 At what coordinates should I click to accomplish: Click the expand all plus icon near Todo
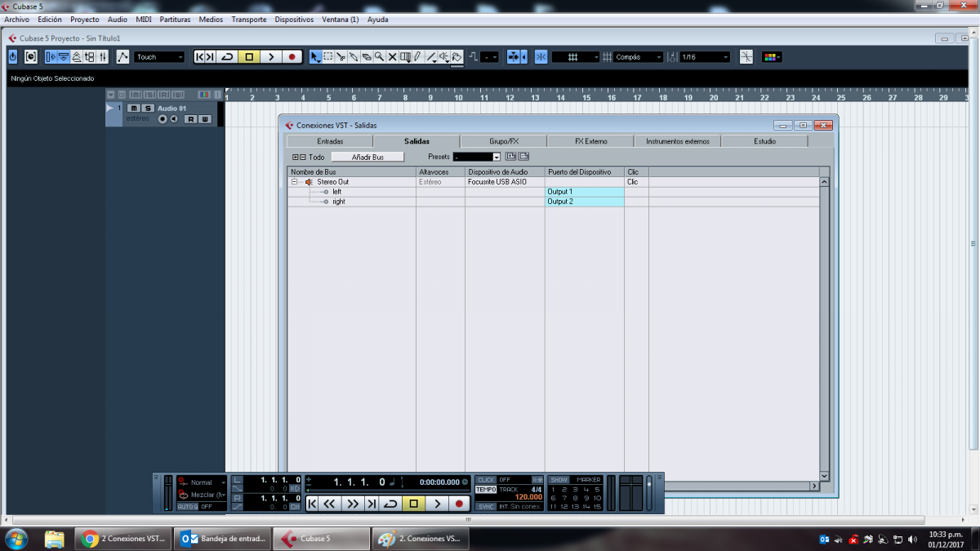pyautogui.click(x=295, y=157)
